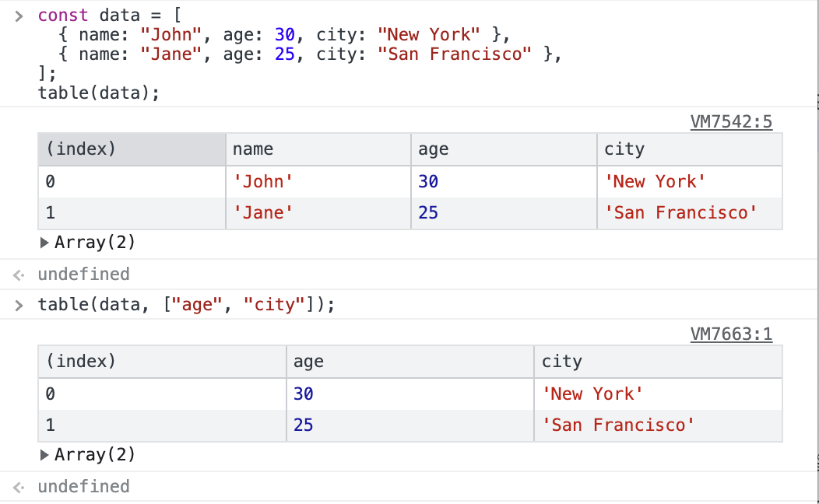Click the table(data); line in the code
Viewport: 819px width, 504px height.
click(x=98, y=93)
